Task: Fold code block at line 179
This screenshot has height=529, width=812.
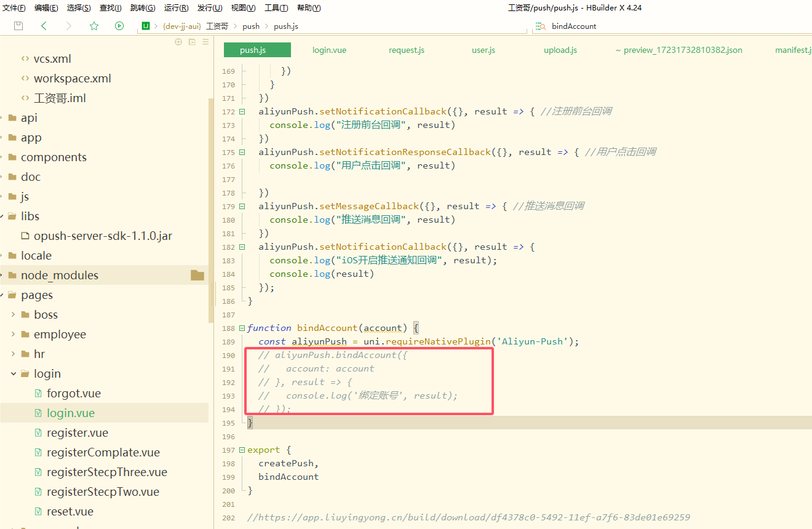Action: point(242,207)
